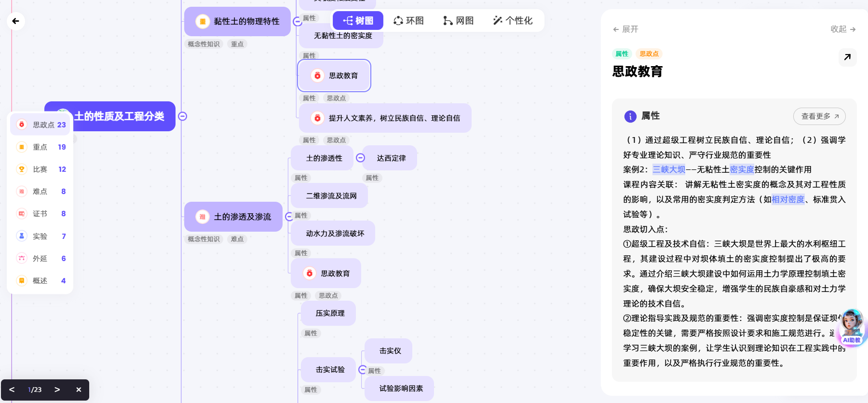Screen dimensions: 868x403
Task: Open the 三峡大坝 hyperlink
Action: tap(668, 169)
